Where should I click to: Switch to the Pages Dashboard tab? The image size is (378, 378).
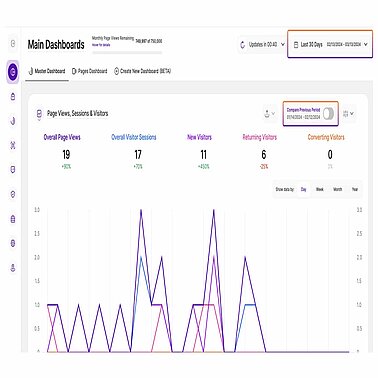click(x=90, y=71)
